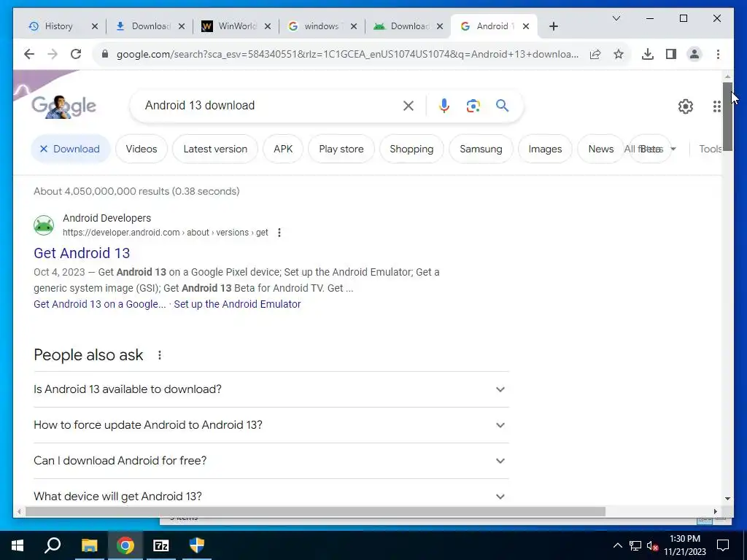The width and height of the screenshot is (747, 560).
Task: Start voice search with microphone icon
Action: [444, 106]
